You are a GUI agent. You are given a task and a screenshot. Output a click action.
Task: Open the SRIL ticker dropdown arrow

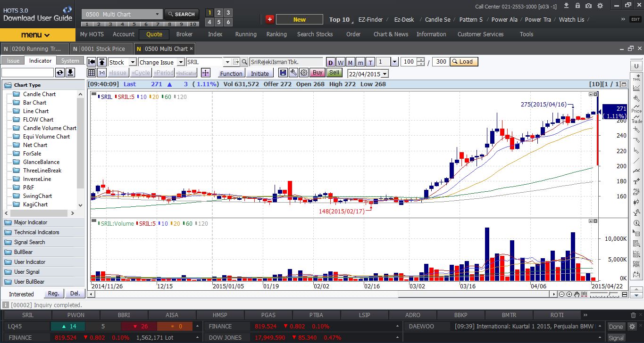227,62
